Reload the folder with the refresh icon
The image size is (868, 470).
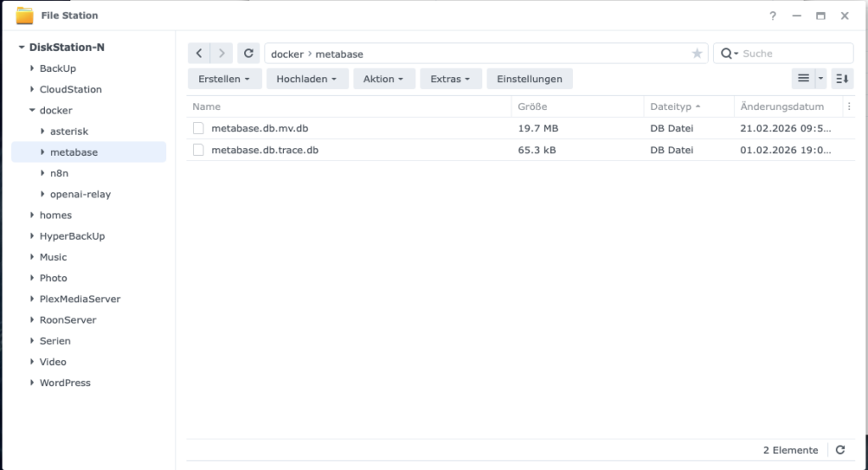click(248, 53)
